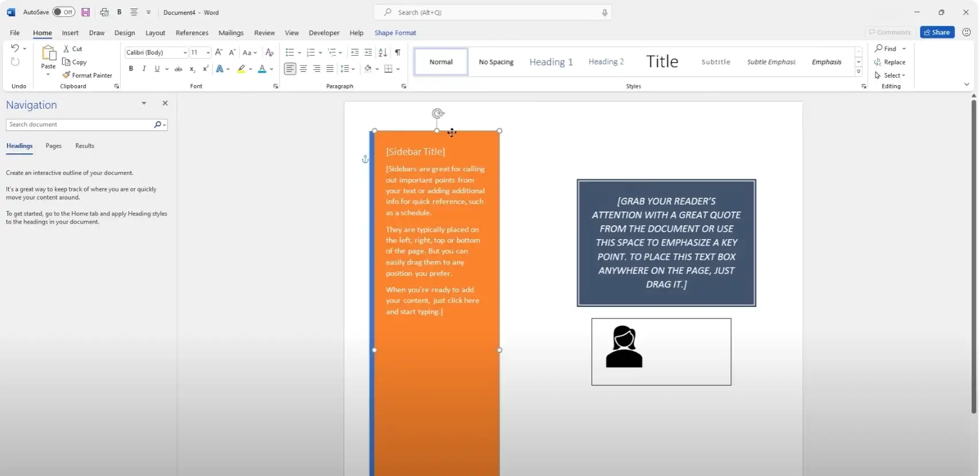
Task: Open the font size dropdown
Action: pos(208,52)
